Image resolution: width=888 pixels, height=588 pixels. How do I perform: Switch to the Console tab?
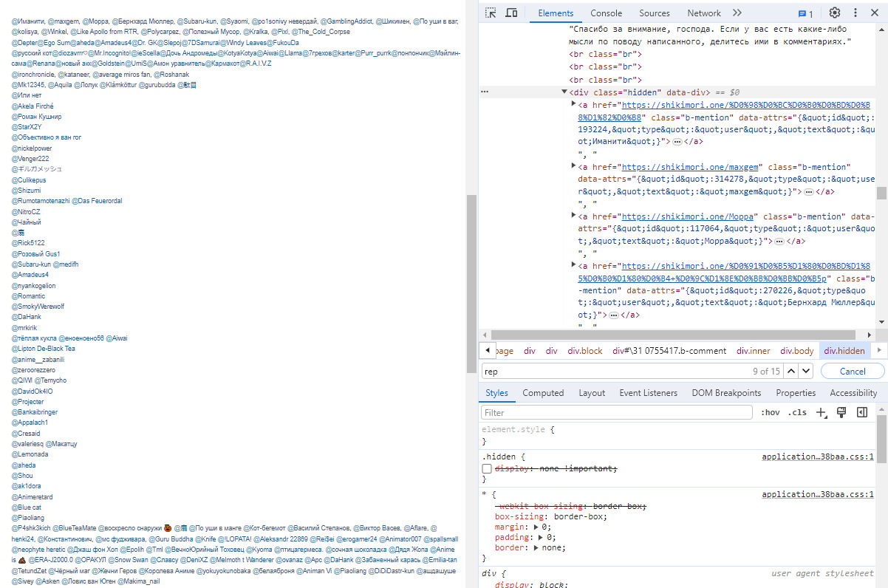point(606,13)
